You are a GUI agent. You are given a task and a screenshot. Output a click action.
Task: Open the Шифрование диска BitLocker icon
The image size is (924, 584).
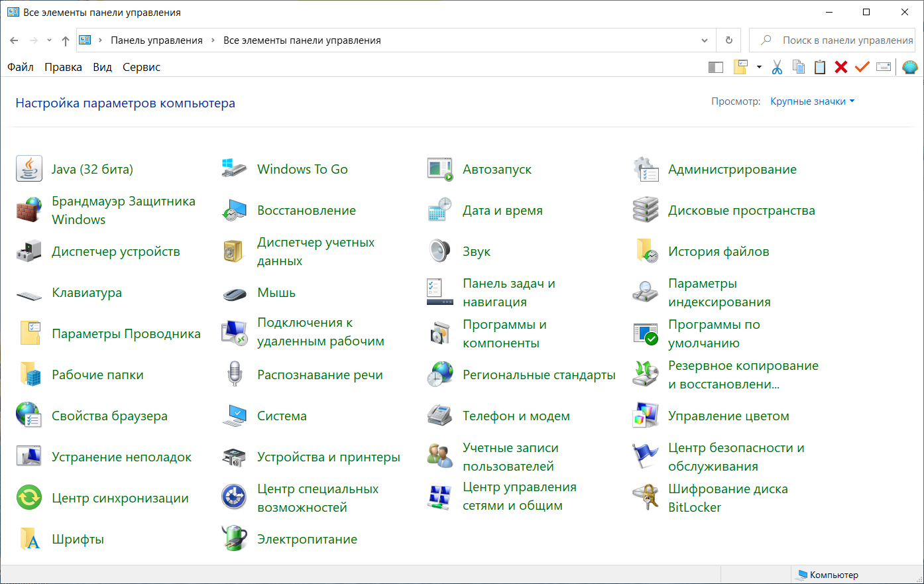pyautogui.click(x=645, y=498)
